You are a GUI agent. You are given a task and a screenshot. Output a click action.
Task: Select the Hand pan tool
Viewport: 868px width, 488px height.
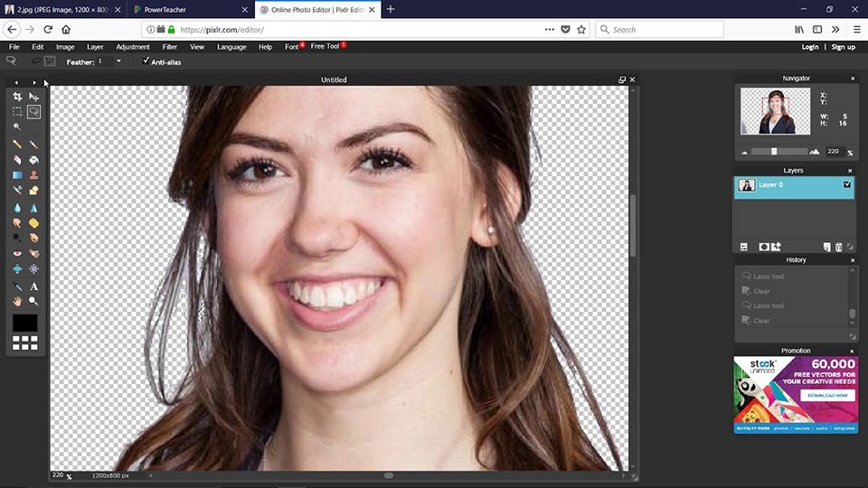[17, 301]
